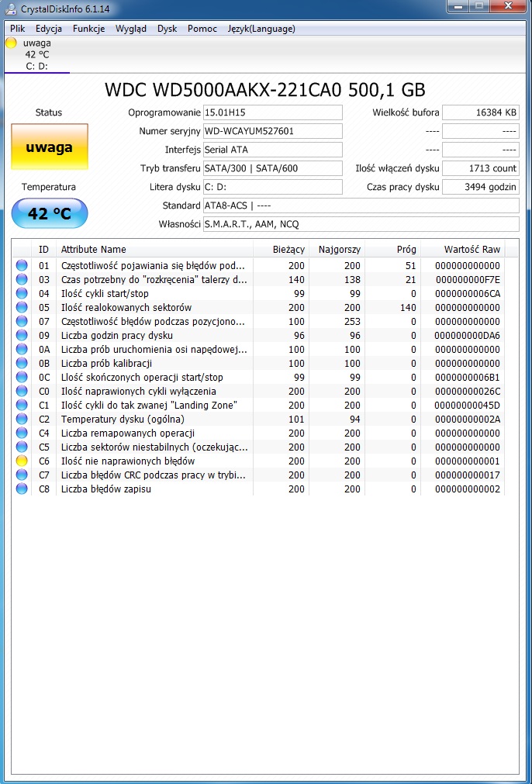The width and height of the screenshot is (532, 784).
Task: Open the Funkcje menu
Action: pos(88,29)
